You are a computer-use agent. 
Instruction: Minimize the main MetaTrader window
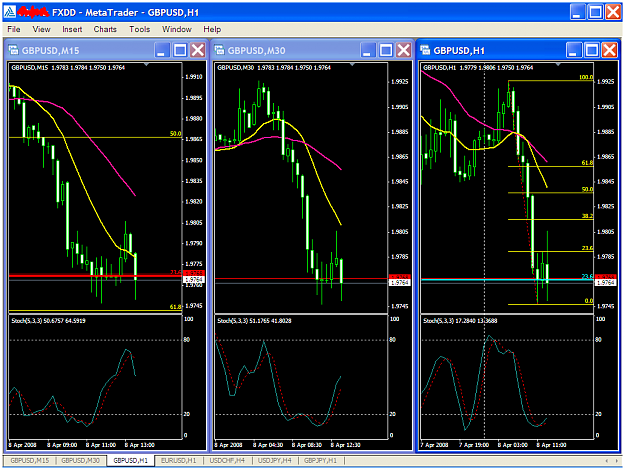tap(577, 12)
